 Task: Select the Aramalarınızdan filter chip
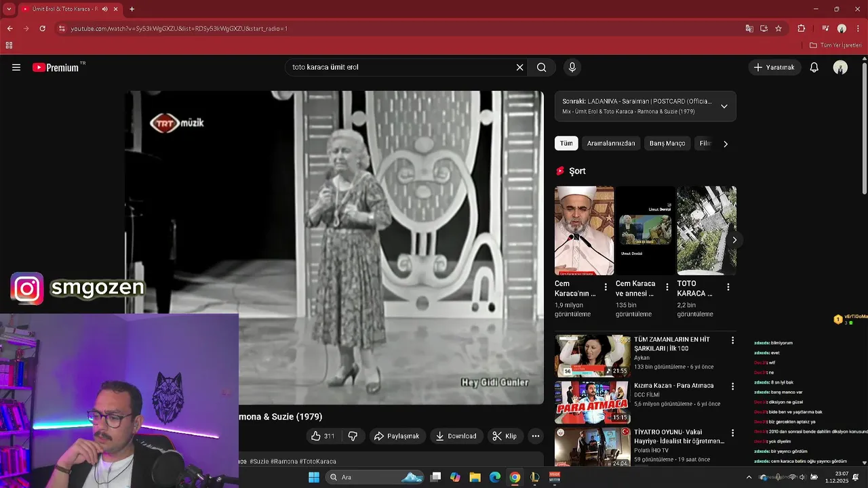611,143
